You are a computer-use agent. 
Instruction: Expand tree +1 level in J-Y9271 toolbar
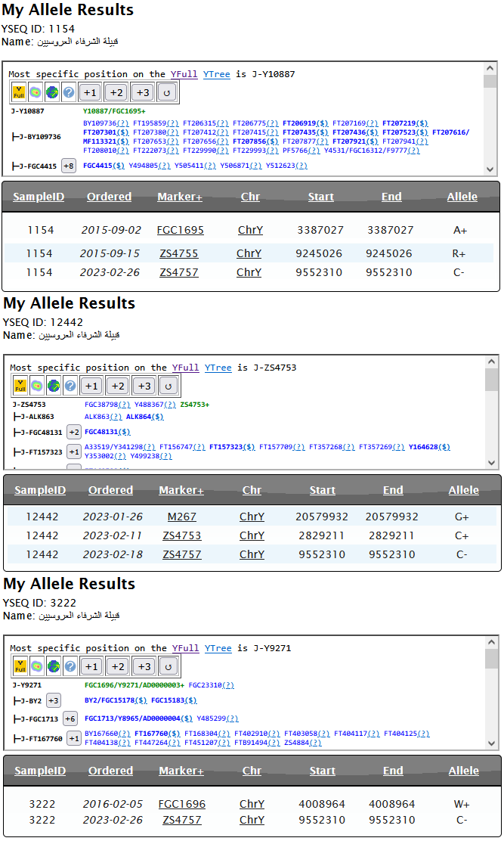91,667
